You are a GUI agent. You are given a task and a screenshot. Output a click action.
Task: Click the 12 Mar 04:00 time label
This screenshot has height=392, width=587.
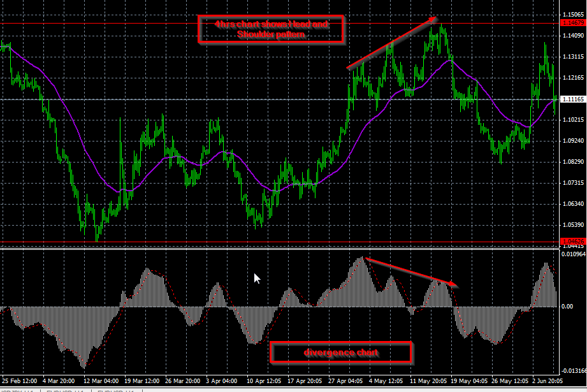point(101,381)
